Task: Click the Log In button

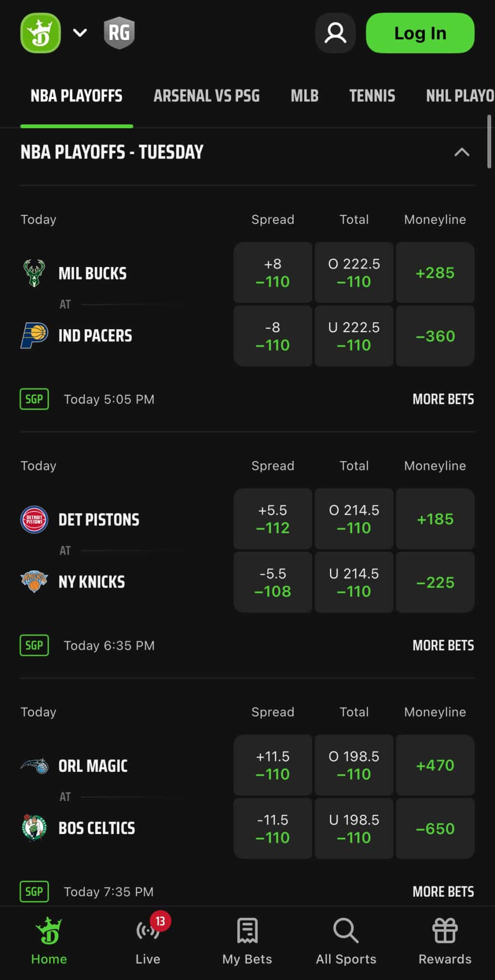Action: click(x=419, y=33)
